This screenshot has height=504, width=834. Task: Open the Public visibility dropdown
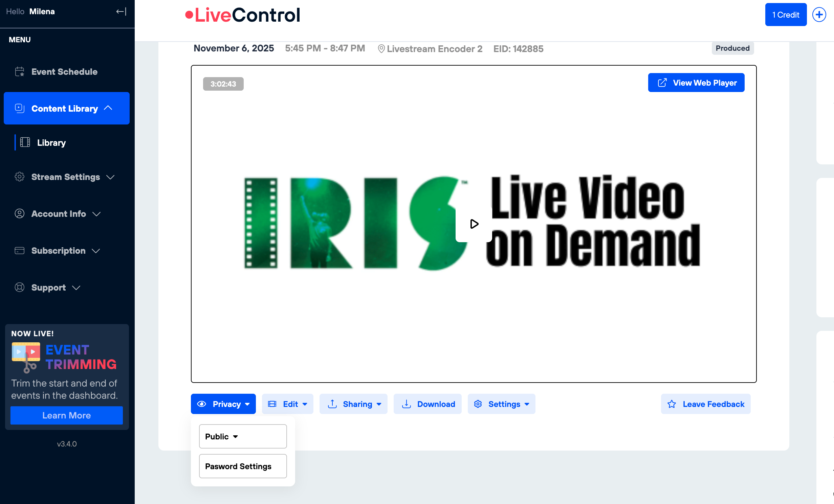coord(243,436)
